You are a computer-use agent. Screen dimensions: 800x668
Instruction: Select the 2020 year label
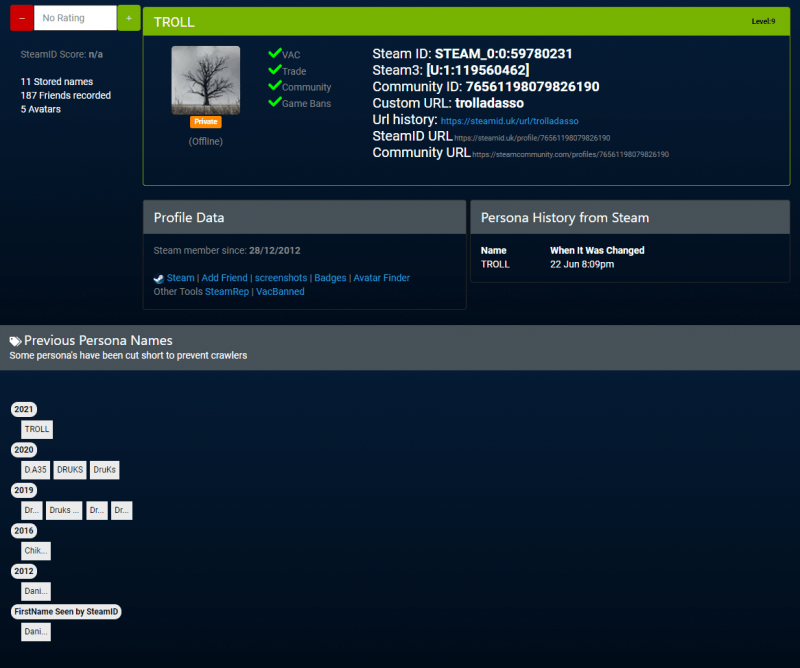24,450
